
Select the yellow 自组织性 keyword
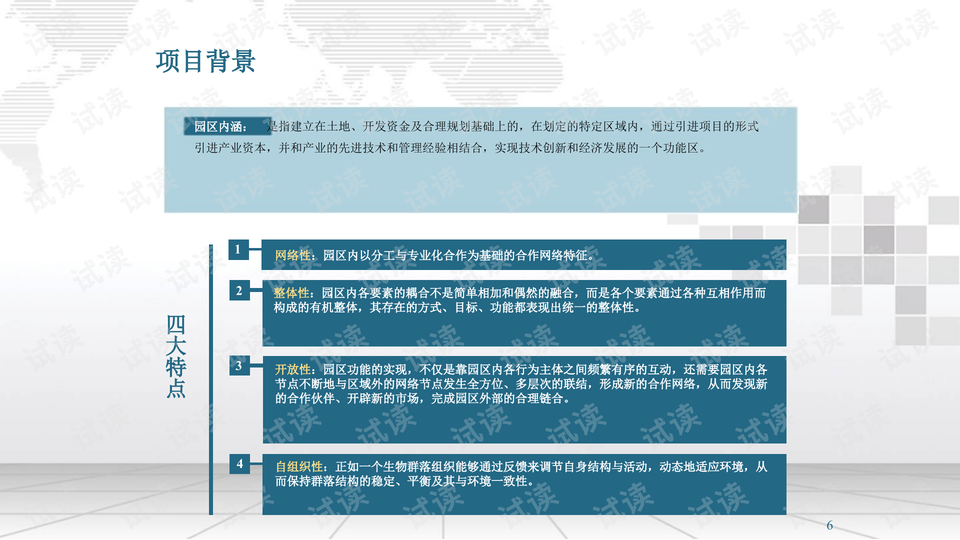[x=299, y=467]
